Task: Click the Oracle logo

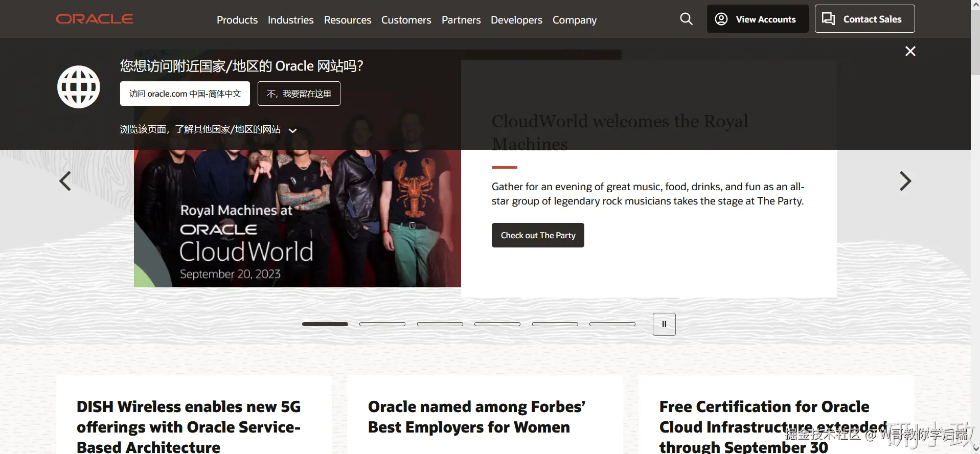Action: [x=95, y=19]
